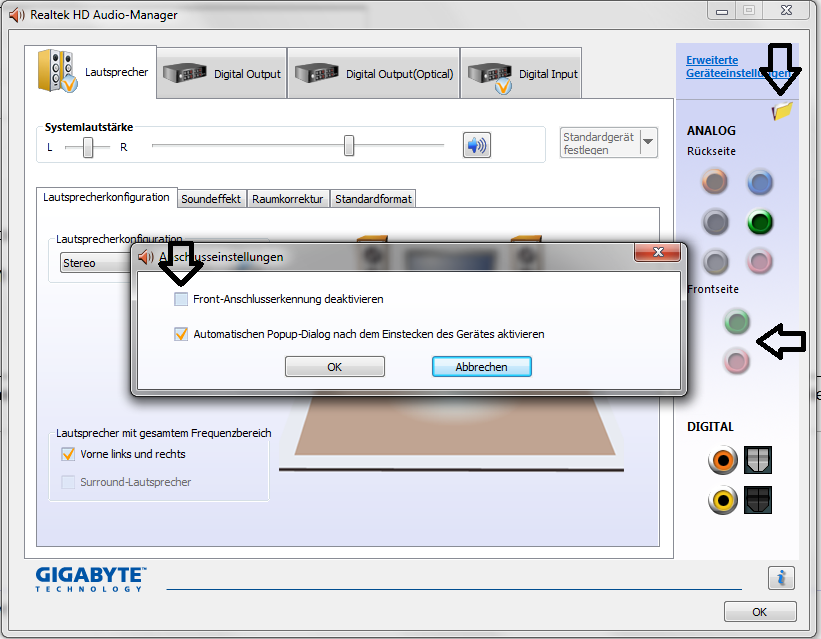The height and width of the screenshot is (639, 821).
Task: Click the grey rear jack in bottom row
Action: (x=715, y=262)
